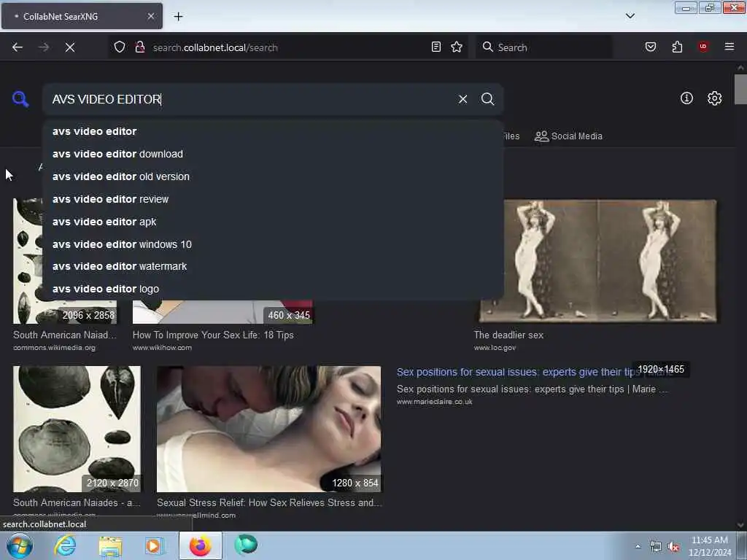
Task: Submit search using the magnifier button
Action: [x=487, y=99]
